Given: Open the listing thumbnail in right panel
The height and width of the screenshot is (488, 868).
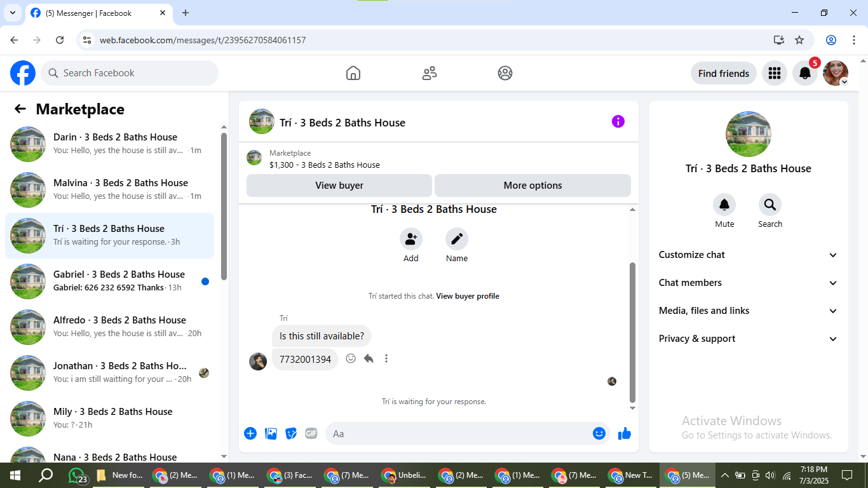Looking at the screenshot, I should (x=749, y=134).
